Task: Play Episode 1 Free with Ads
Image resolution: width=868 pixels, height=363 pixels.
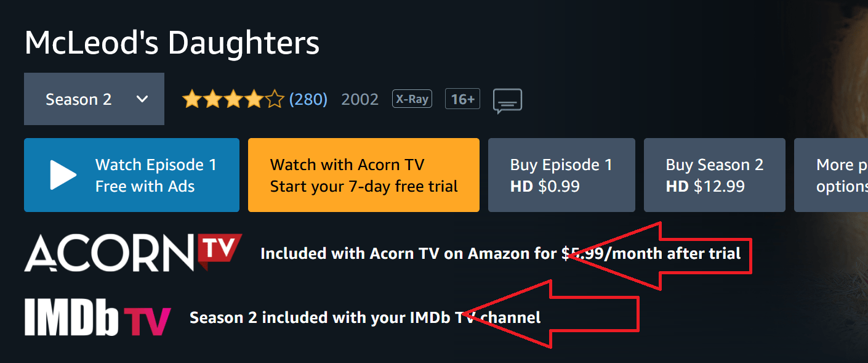Action: click(131, 175)
